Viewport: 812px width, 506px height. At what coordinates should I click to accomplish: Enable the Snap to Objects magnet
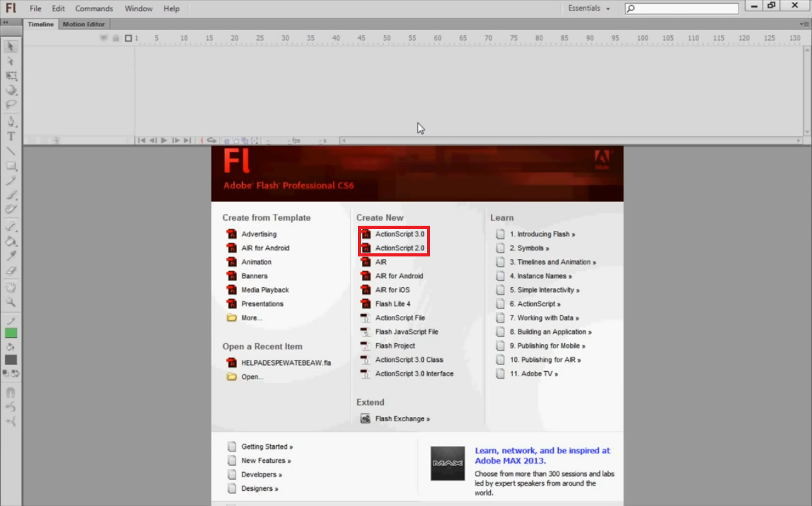pos(10,393)
